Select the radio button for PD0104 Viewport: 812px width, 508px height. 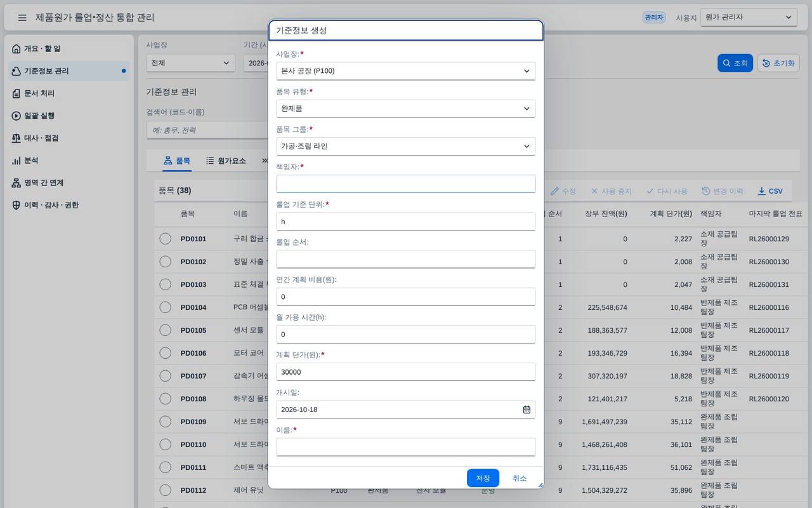coord(166,307)
